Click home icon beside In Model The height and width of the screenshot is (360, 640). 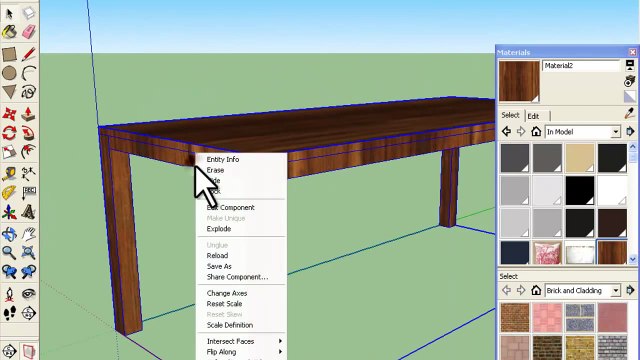coord(536,131)
